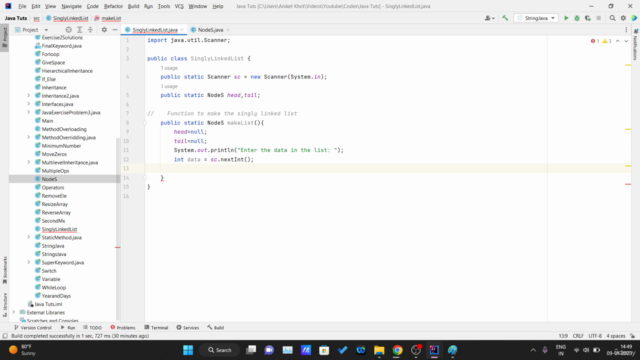The image size is (640, 360).
Task: Open IDE settings gear in top toolbar
Action: point(623,18)
